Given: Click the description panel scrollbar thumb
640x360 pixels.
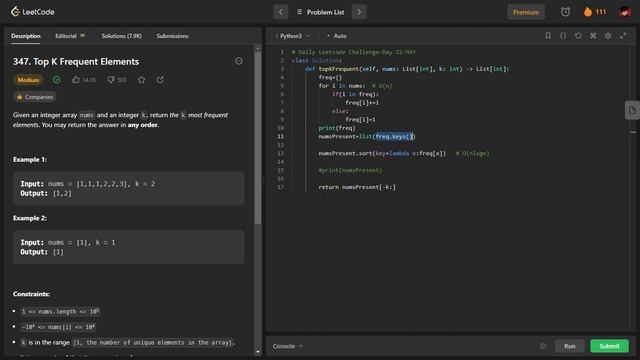Looking at the screenshot, I should click(258, 138).
